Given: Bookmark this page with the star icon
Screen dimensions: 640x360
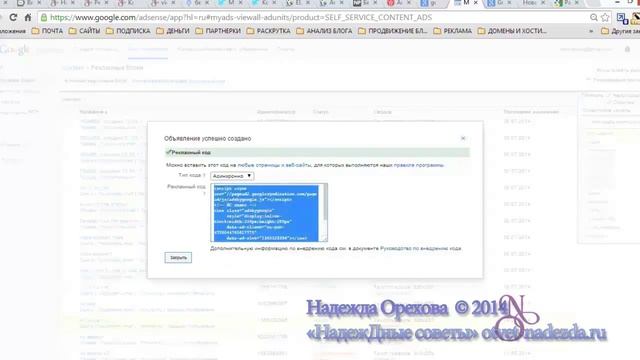Looking at the screenshot, I should tap(605, 18).
